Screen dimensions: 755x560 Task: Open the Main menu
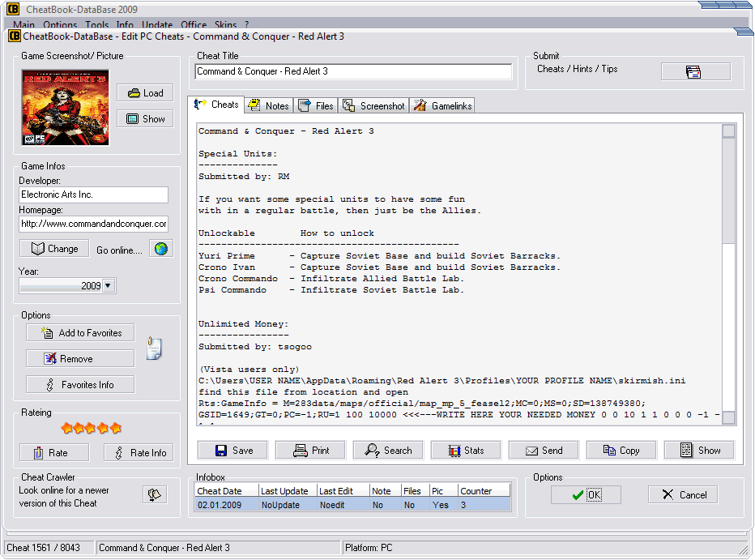pos(23,24)
